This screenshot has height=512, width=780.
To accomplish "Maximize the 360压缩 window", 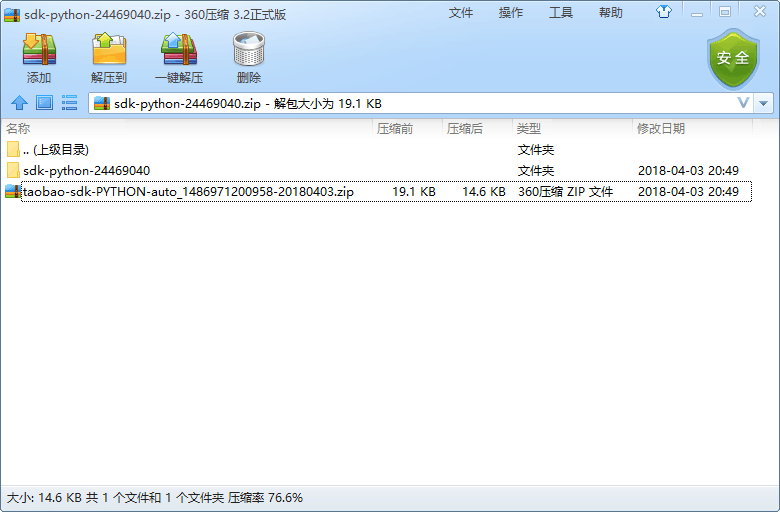I will (x=725, y=12).
